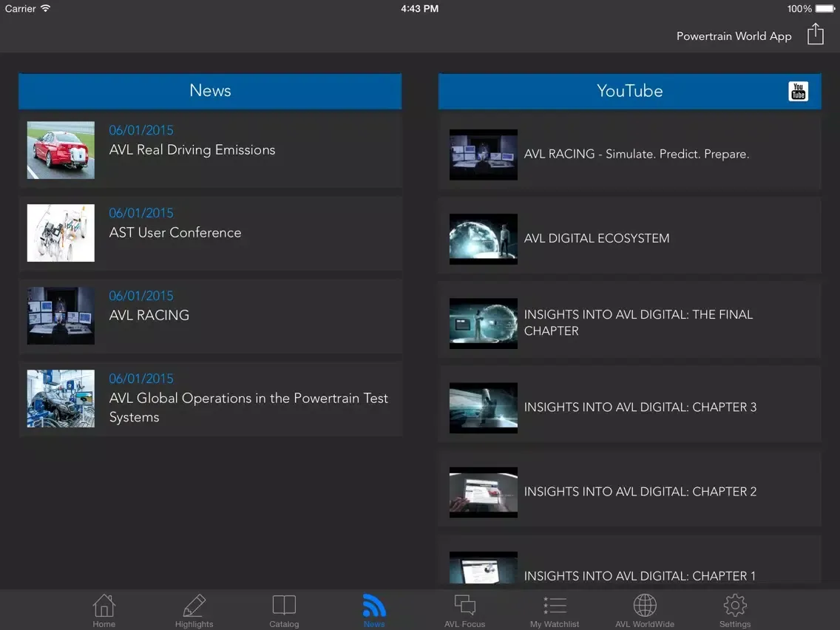Play CHAPTER 3 video thumbnail

(483, 407)
